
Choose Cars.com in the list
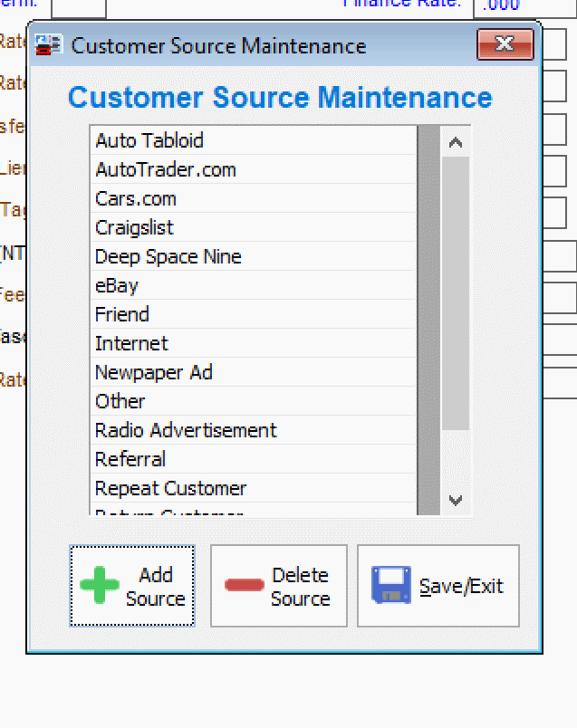254,198
